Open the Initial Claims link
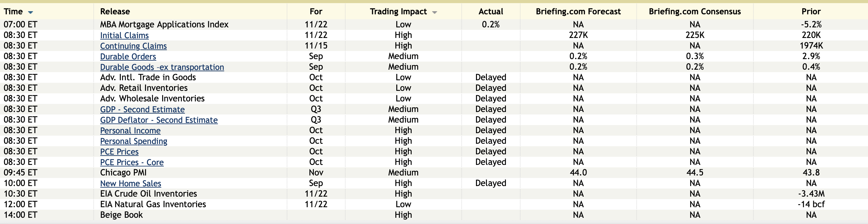The image size is (868, 224). click(124, 35)
